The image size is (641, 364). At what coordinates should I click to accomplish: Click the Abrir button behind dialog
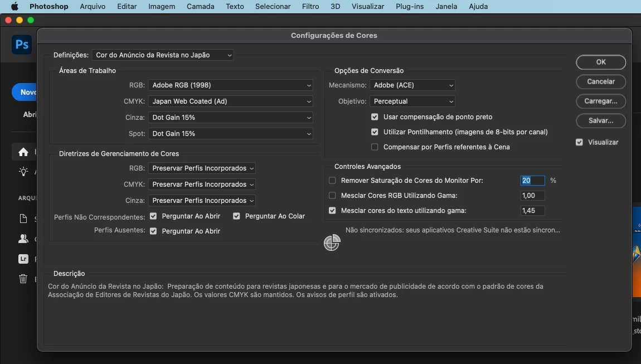tap(30, 114)
